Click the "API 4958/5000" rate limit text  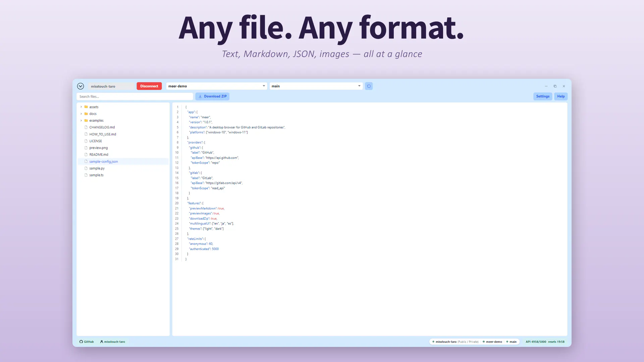[536, 342]
